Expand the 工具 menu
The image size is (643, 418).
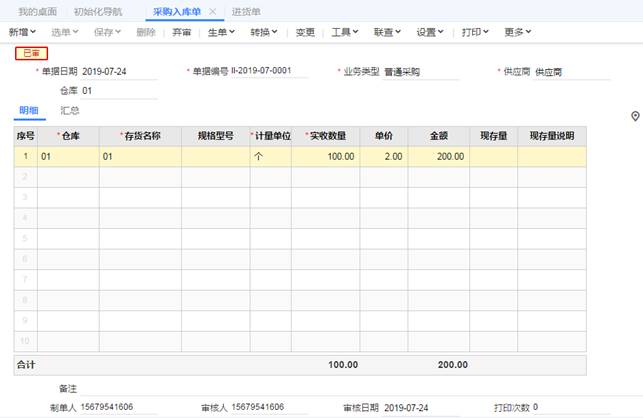345,32
